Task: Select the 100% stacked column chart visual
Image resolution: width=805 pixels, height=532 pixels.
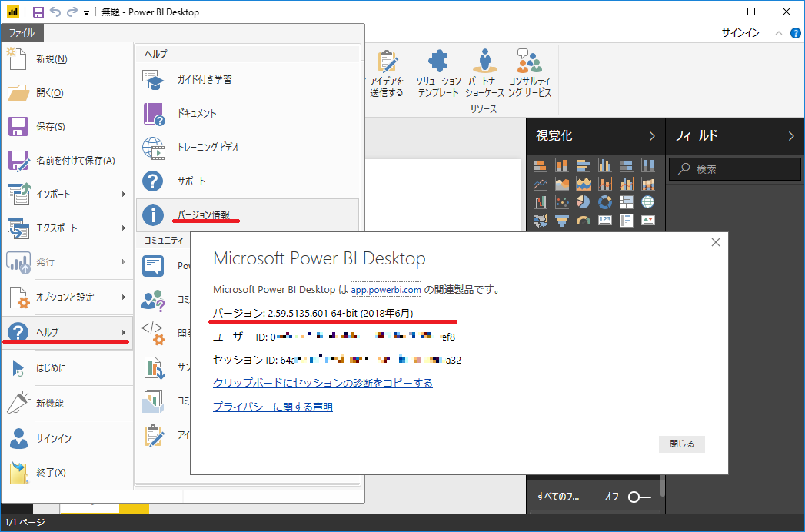Action: point(648,165)
